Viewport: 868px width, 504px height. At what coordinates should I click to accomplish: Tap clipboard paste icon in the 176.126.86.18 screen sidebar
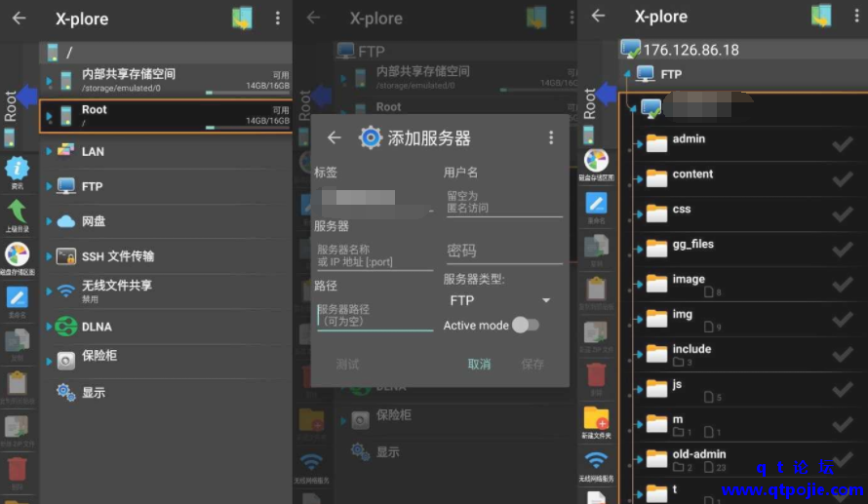(x=596, y=289)
